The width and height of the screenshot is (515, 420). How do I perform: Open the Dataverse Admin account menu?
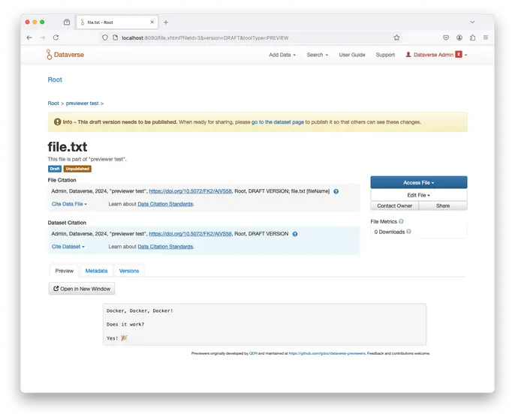(x=435, y=55)
